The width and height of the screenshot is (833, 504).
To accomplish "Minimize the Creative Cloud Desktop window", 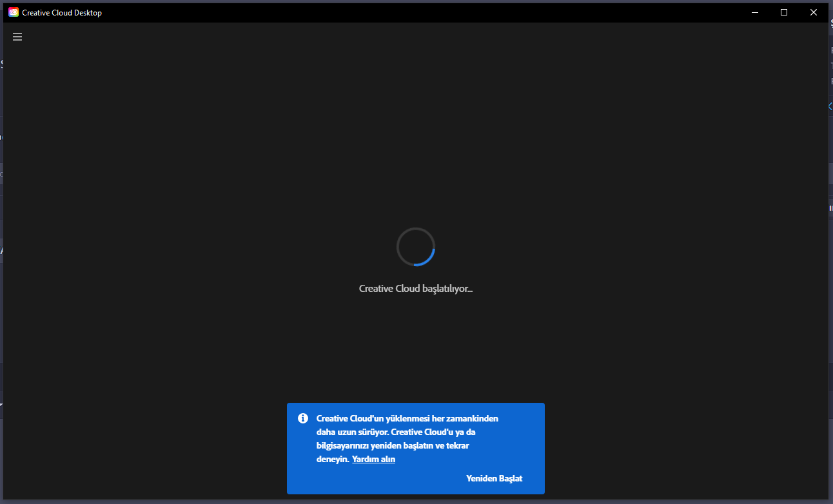I will coord(754,12).
